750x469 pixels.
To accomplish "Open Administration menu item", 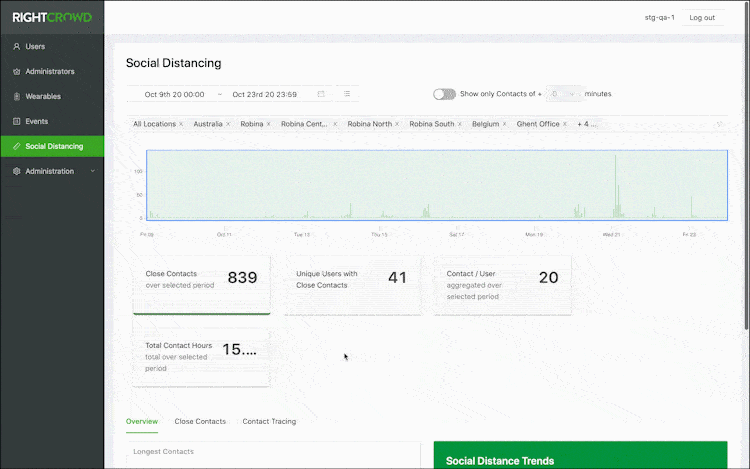I will click(52, 171).
